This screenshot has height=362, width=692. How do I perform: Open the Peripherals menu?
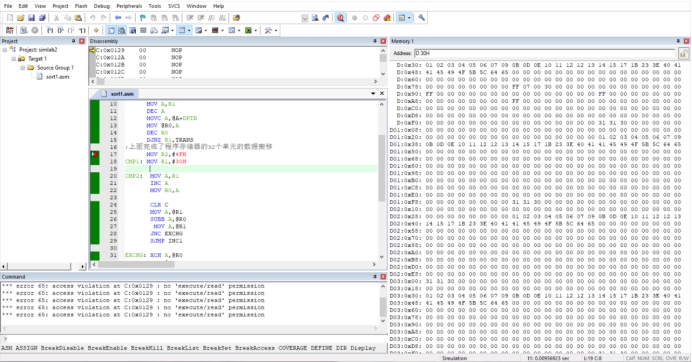pos(129,6)
